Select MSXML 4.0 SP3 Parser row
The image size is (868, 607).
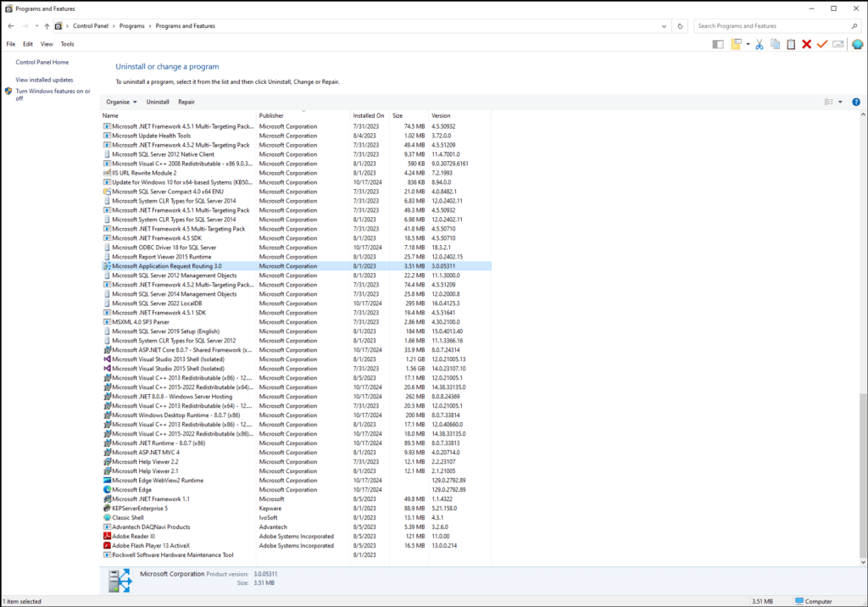tap(296, 322)
